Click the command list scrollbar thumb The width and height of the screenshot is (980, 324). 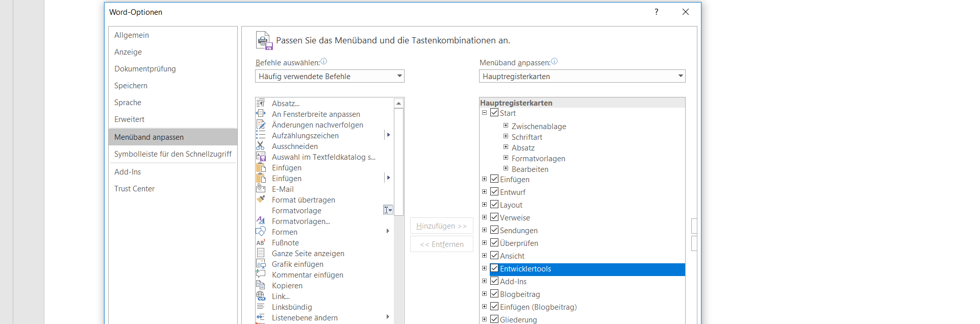point(399,162)
